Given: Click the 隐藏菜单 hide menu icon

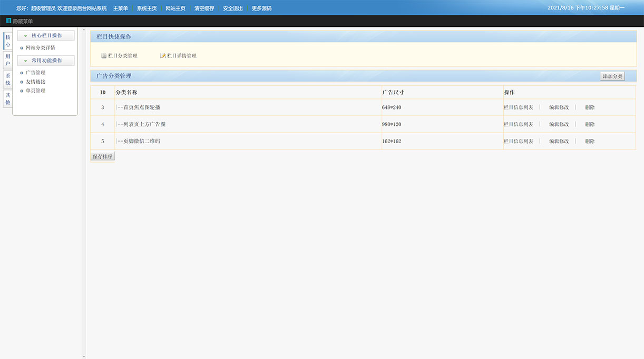Looking at the screenshot, I should tap(8, 21).
